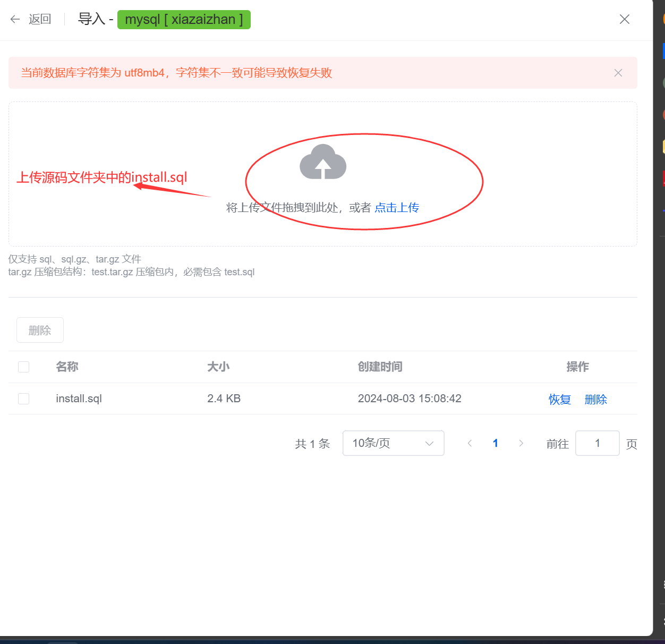Select page number 1 in pagination
Screen dimensions: 665x644
pos(496,443)
